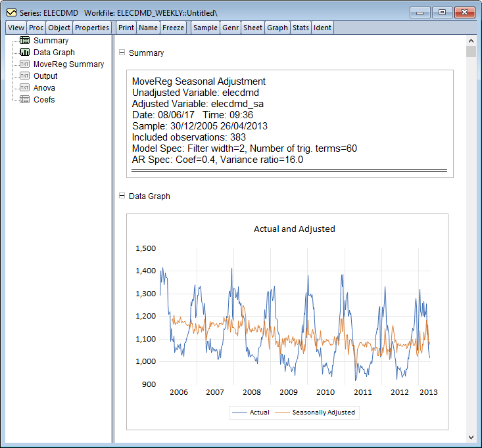Click the Print toolbar button
Screen dimensions: 482x448
126,28
